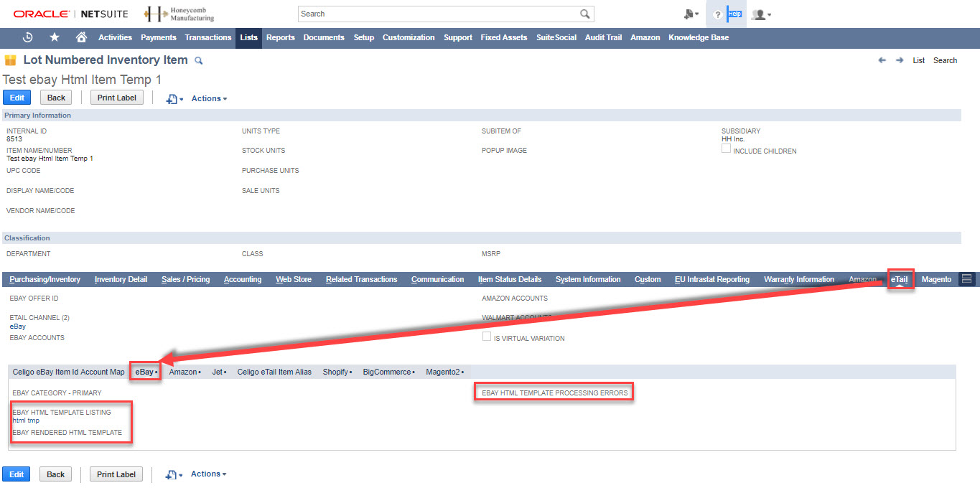Open the Audit Trail menu
Viewport: 980px width, 493px height.
[604, 37]
